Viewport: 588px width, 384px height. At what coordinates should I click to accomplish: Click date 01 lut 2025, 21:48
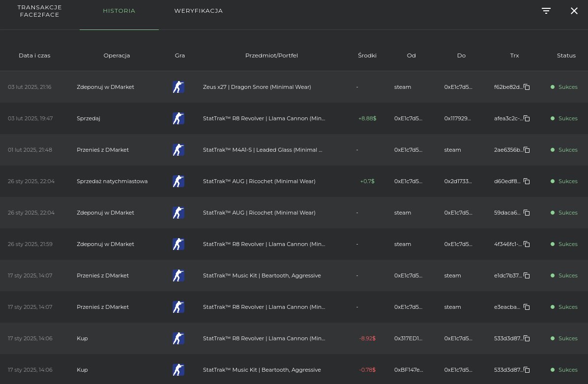(x=30, y=150)
